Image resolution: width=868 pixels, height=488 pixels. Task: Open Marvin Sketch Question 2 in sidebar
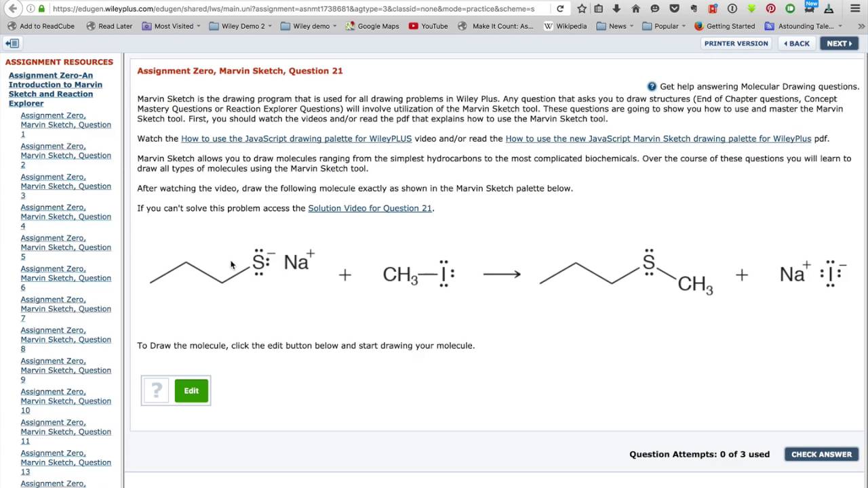tap(66, 155)
